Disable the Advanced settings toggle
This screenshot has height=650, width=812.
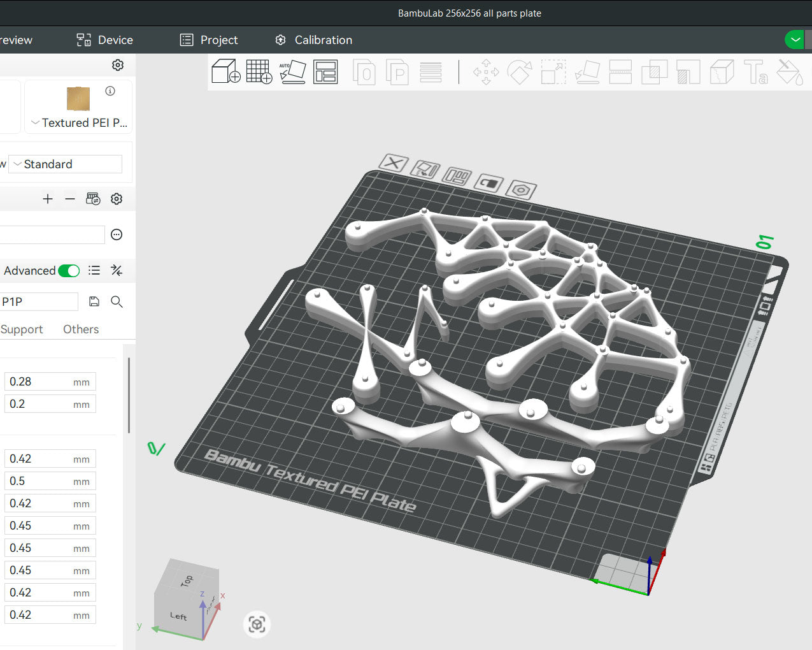69,270
